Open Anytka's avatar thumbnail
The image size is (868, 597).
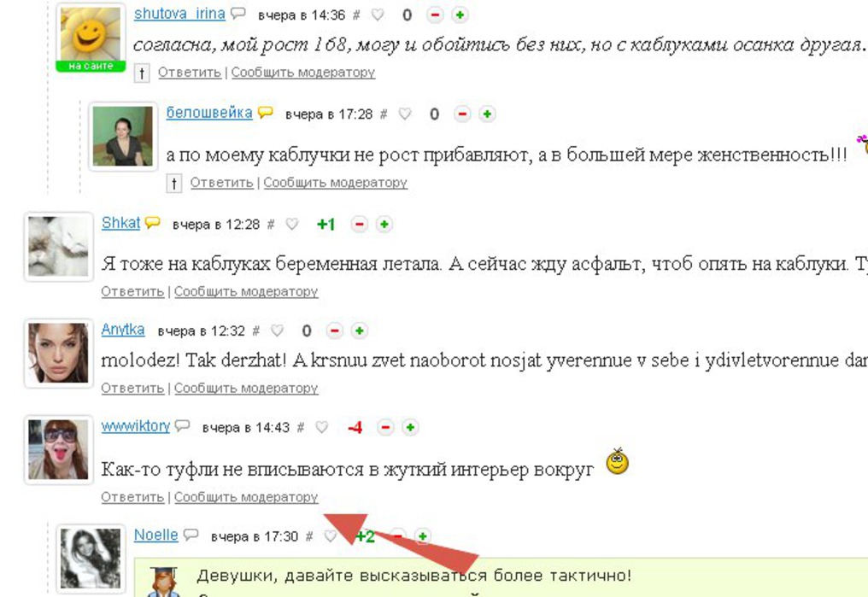(x=58, y=353)
